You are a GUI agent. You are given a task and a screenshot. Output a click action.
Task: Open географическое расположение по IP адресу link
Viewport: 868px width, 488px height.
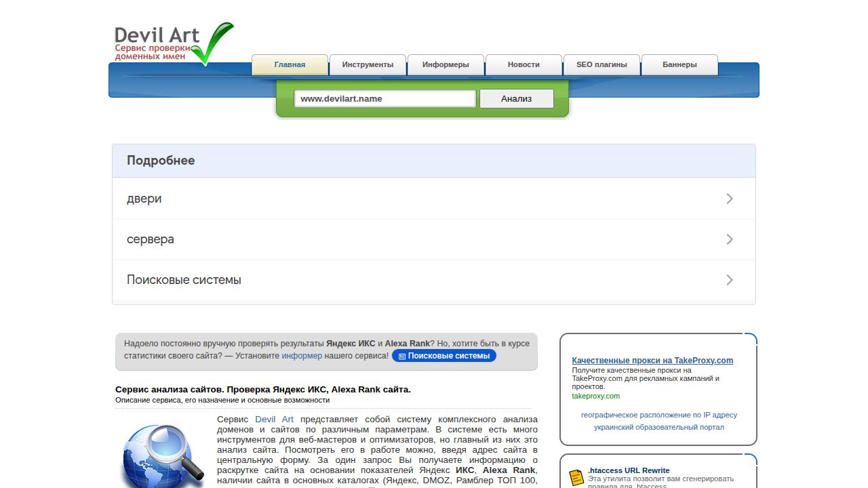(659, 415)
